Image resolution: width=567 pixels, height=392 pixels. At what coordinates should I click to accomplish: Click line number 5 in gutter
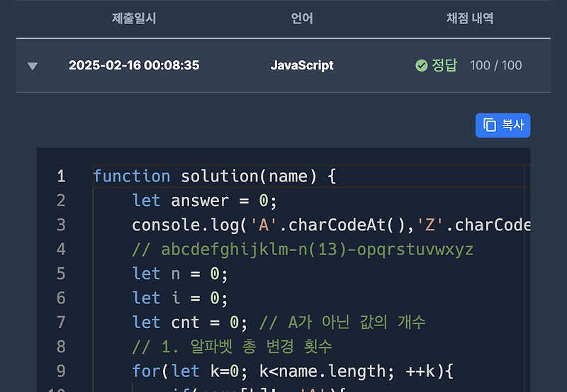(61, 274)
